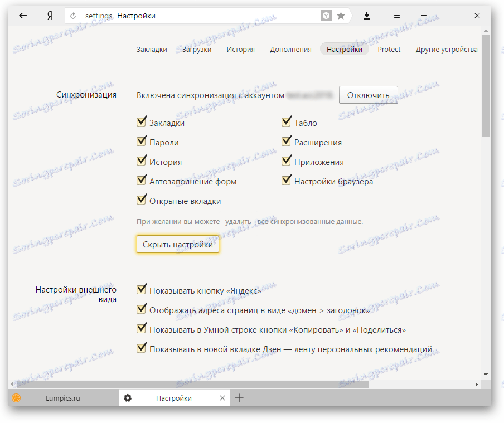
Task: Reload the settings page
Action: pyautogui.click(x=73, y=16)
